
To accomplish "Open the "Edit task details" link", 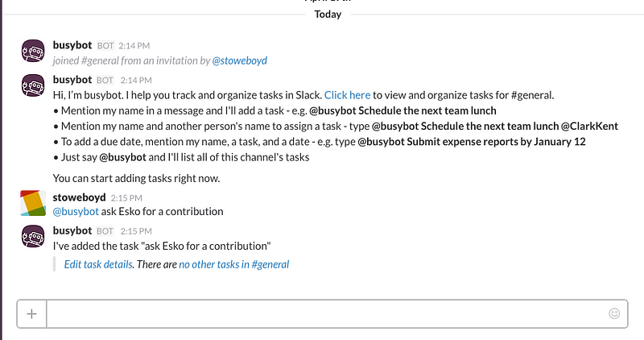I will 98,264.
